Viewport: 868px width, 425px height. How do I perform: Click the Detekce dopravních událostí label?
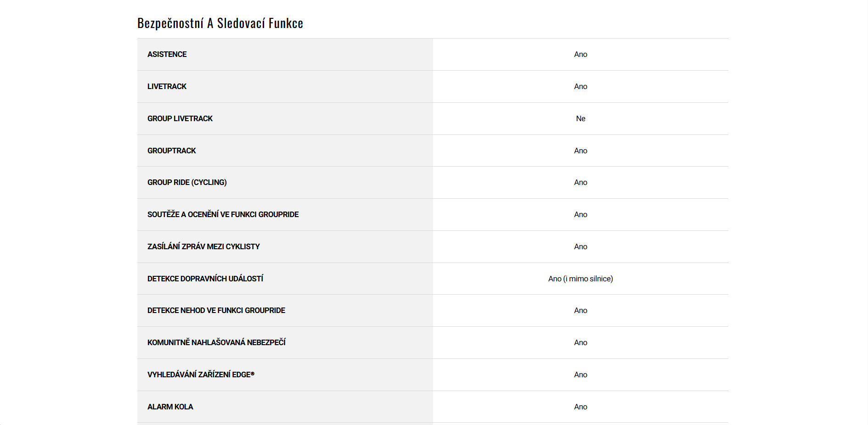point(205,279)
